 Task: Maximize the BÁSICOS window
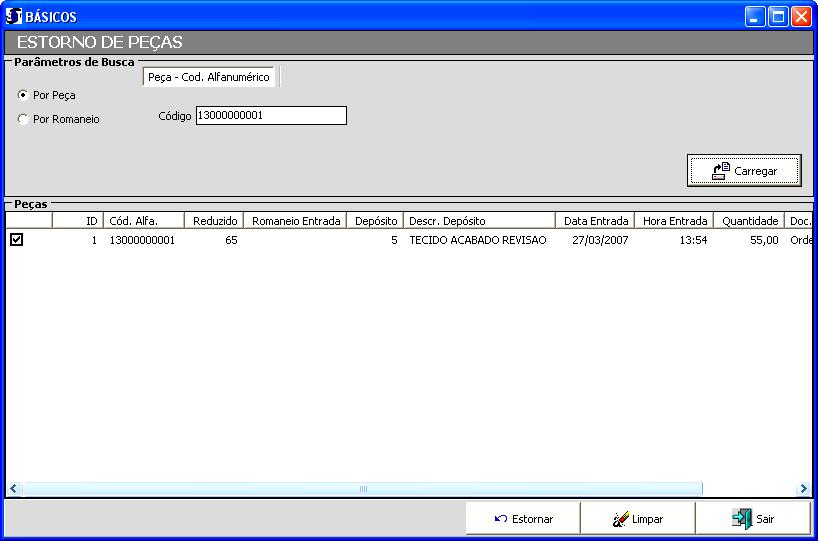778,16
